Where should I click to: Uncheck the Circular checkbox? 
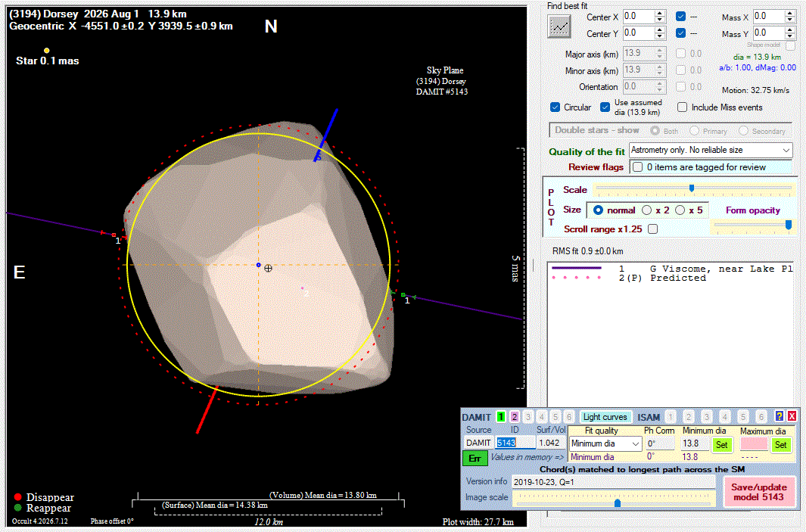coord(555,107)
